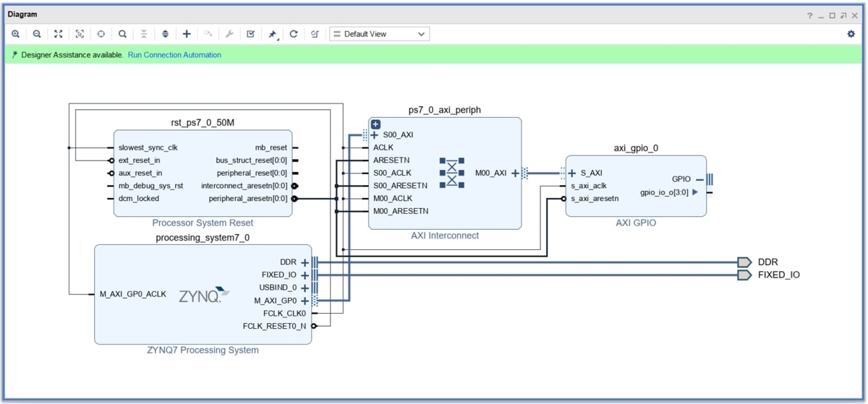Select the peripheral_reset[0:0] pin
Image resolution: width=868 pixels, height=404 pixels.
[252, 173]
